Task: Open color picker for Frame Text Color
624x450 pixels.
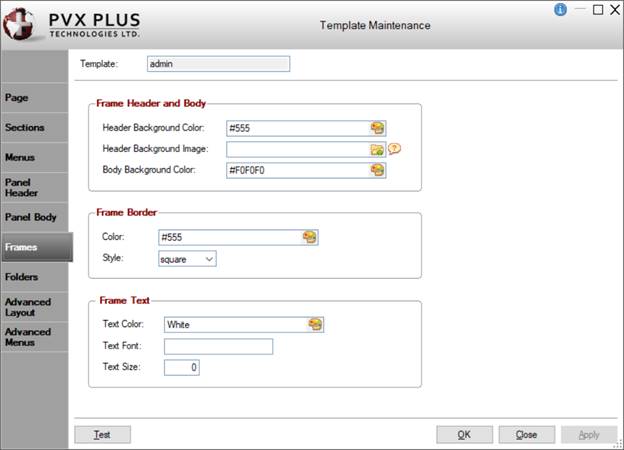Action: click(315, 324)
